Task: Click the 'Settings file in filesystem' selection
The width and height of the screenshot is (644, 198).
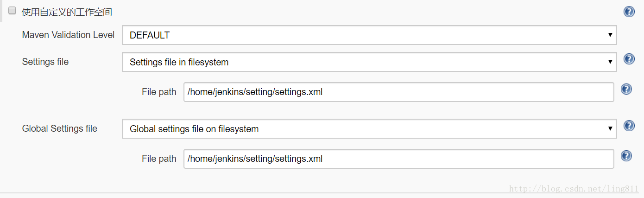Action: click(x=179, y=62)
